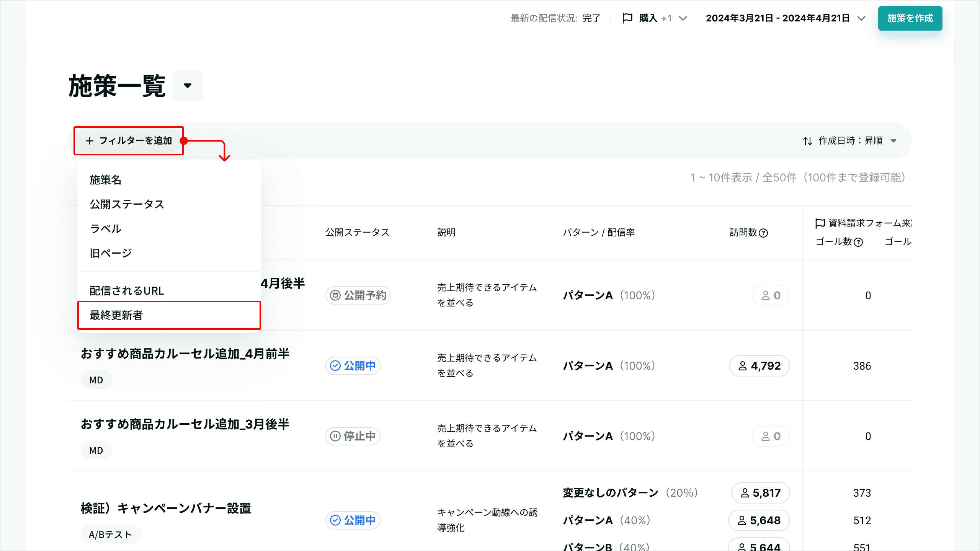Viewport: 980px width, 551px height.
Task: Open the 施策一覧 title dropdown arrow
Action: 188,86
